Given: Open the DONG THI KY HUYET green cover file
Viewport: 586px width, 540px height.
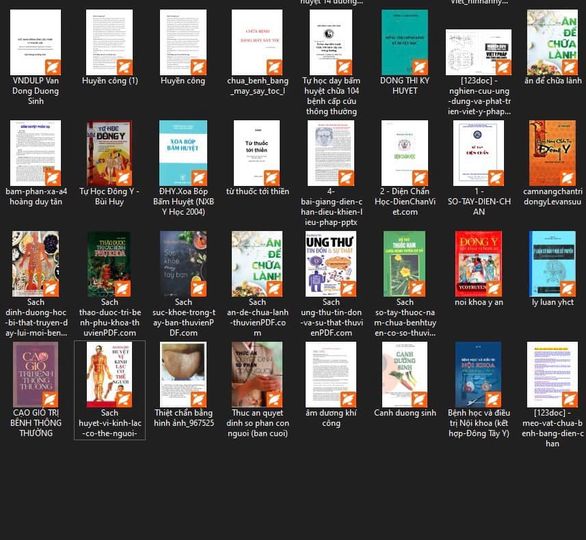Looking at the screenshot, I should (405, 42).
